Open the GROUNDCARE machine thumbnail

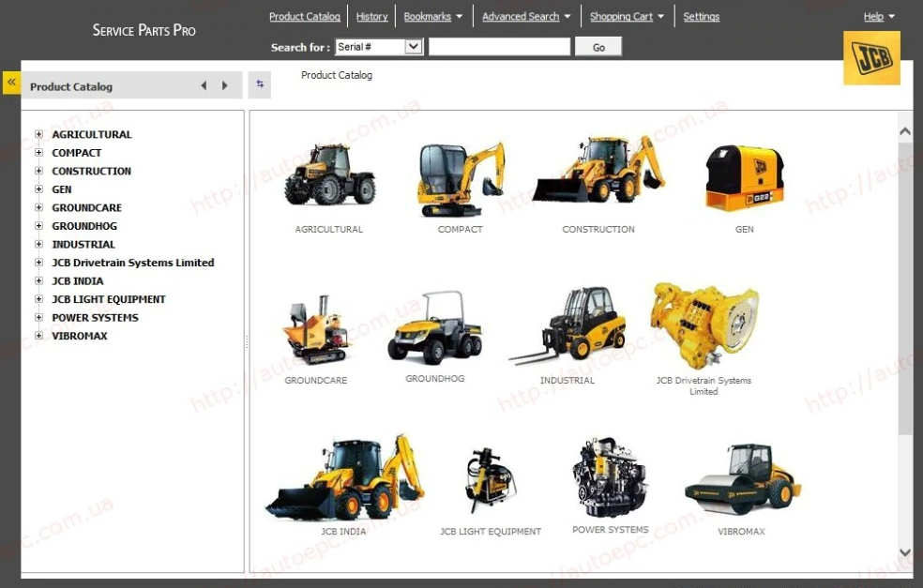coord(316,329)
